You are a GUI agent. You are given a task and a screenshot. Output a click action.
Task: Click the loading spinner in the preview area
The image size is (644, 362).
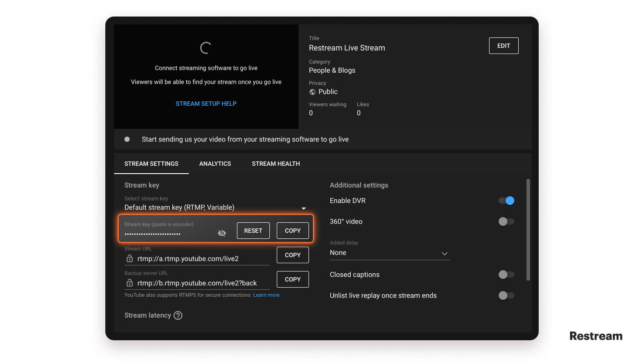[x=205, y=47]
